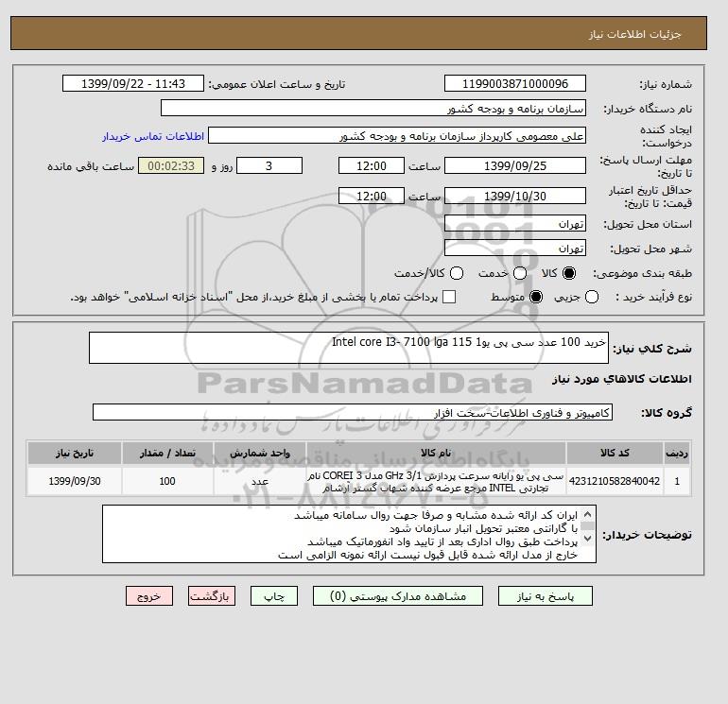The width and height of the screenshot is (728, 704).
Task: Click the ردیف column header
Action: pos(677,453)
